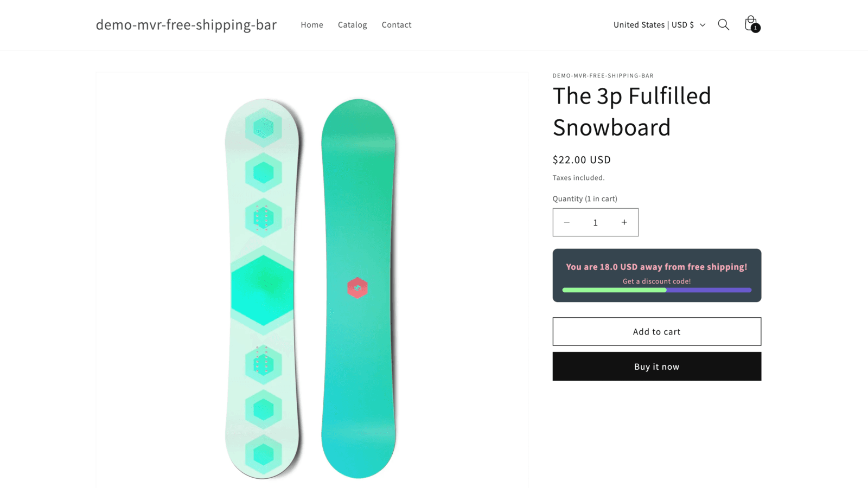868x488 pixels.
Task: Click the snowboard product image
Action: tap(312, 279)
